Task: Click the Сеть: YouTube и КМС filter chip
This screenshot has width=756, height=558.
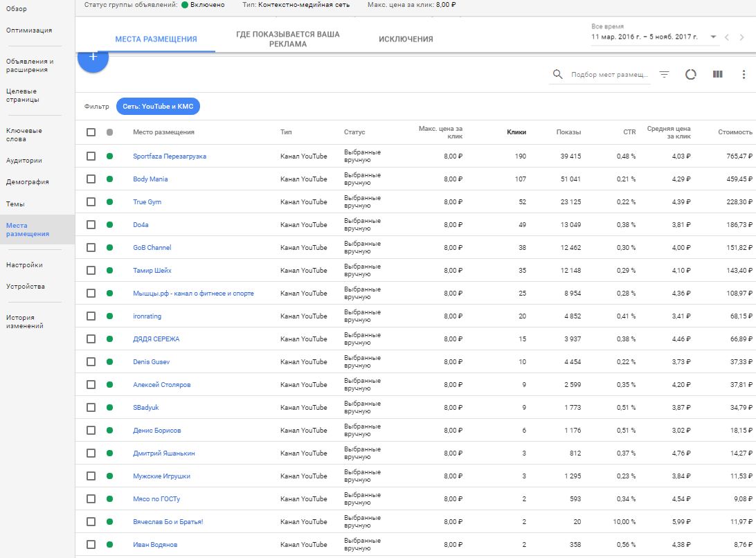Action: click(x=158, y=107)
